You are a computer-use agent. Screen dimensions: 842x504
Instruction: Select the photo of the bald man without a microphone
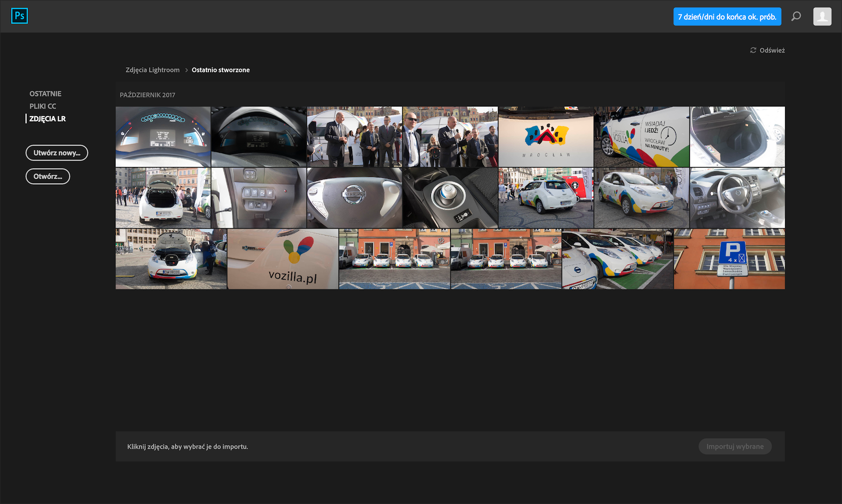click(354, 137)
